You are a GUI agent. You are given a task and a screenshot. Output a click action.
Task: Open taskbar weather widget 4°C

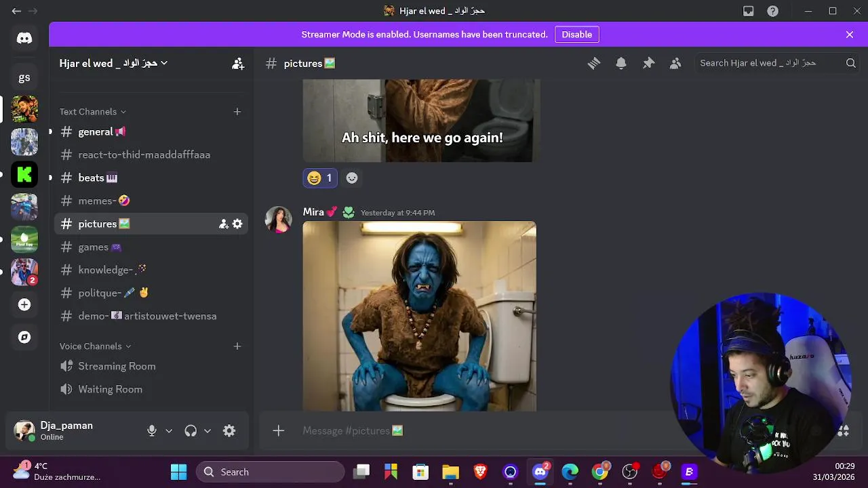pyautogui.click(x=57, y=472)
